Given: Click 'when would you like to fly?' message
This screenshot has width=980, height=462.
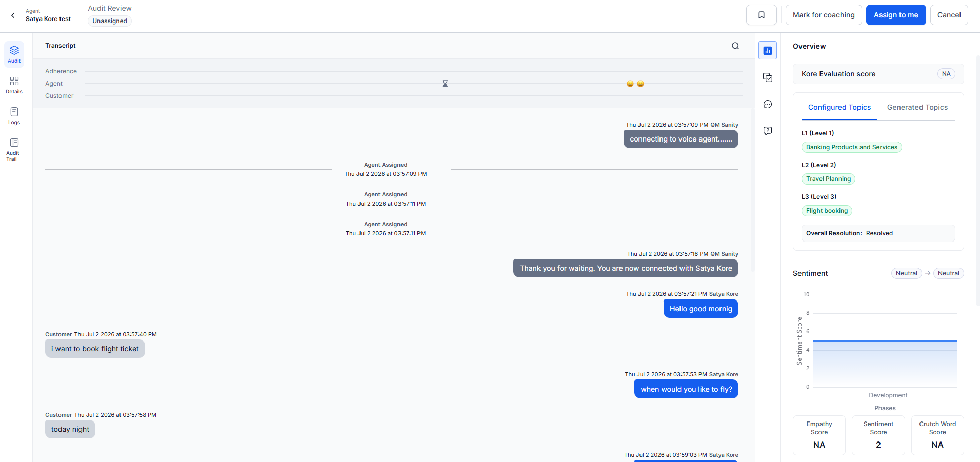Looking at the screenshot, I should [x=686, y=389].
